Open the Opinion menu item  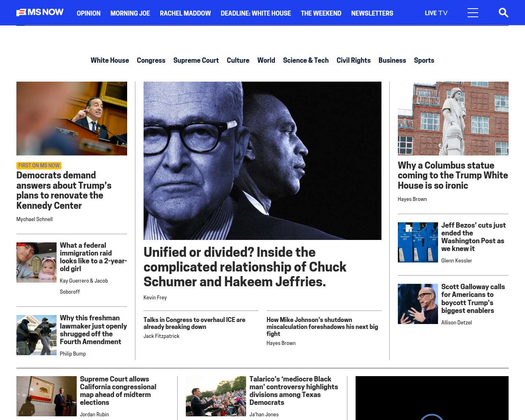pyautogui.click(x=89, y=13)
